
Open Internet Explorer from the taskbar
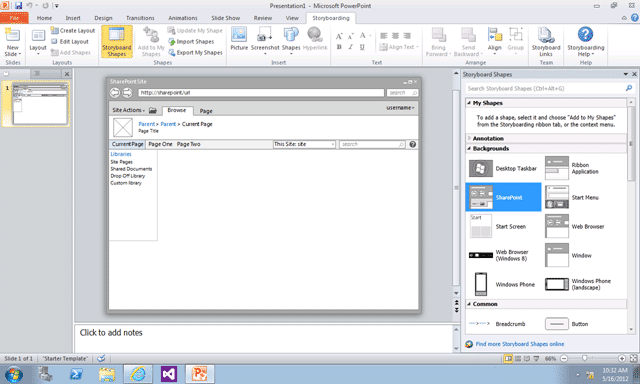(138, 374)
